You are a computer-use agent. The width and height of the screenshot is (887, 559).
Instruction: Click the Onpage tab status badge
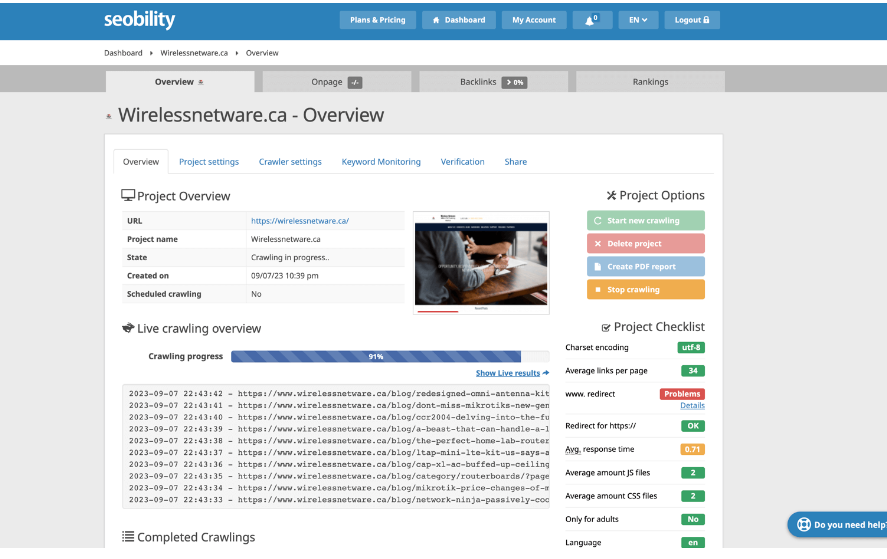tap(355, 83)
